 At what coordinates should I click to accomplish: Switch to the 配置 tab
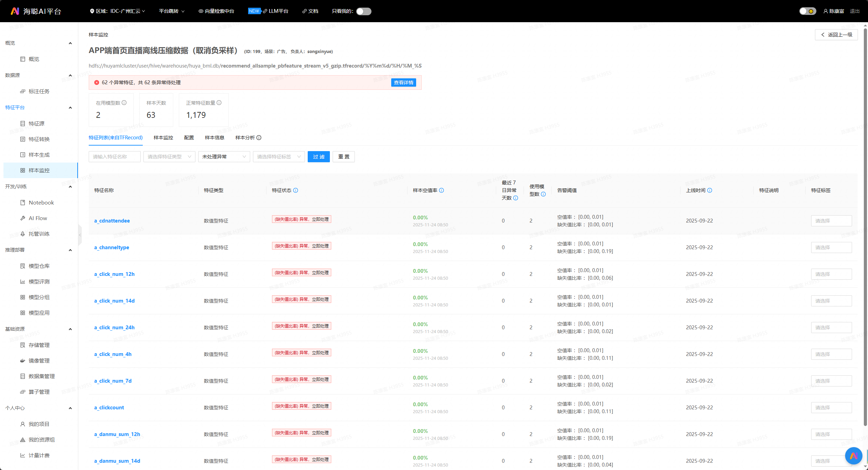coord(189,138)
